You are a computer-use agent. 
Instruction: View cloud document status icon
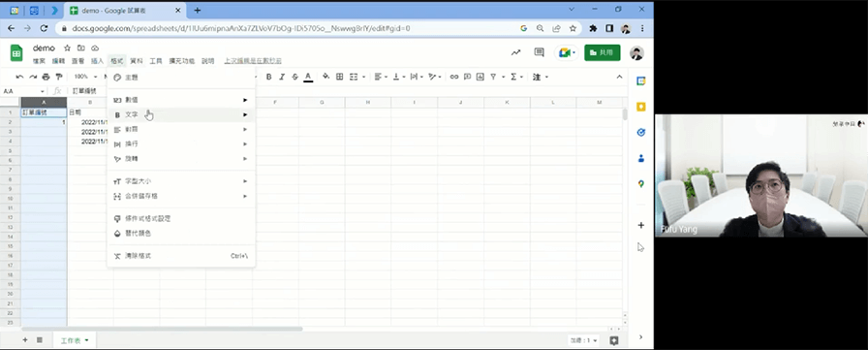[95, 48]
